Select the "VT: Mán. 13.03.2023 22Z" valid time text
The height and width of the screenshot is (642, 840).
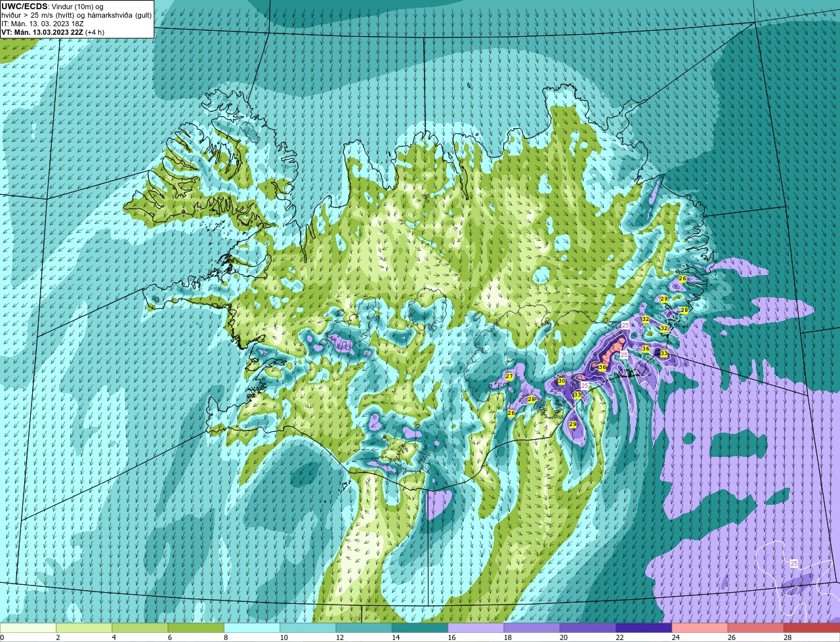[43, 32]
